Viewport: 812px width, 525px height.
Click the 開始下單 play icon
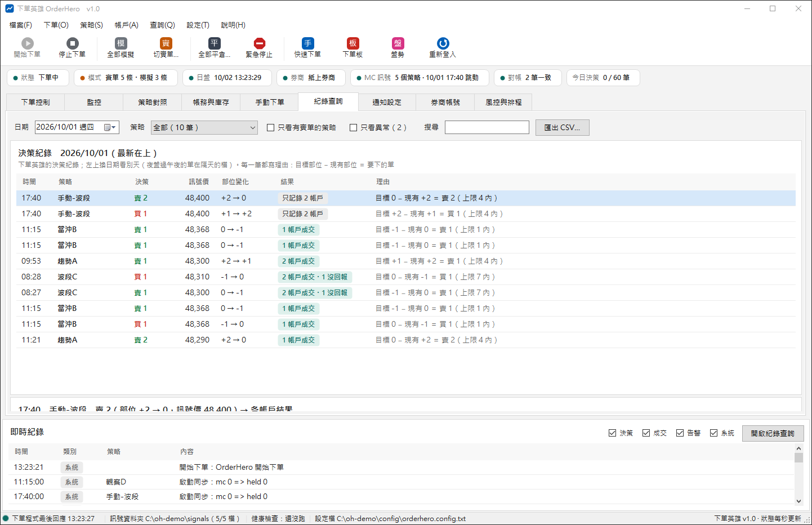click(27, 43)
